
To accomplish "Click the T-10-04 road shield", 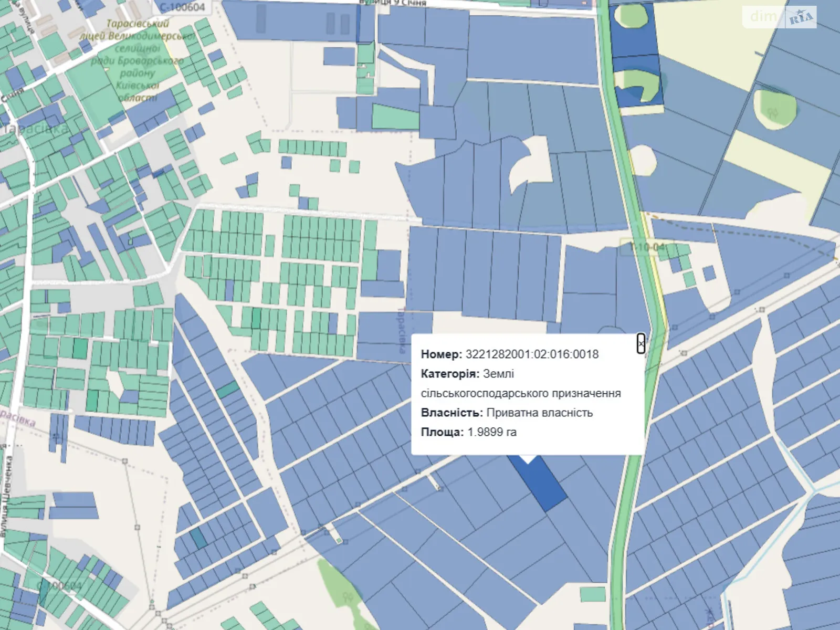I will click(x=643, y=247).
